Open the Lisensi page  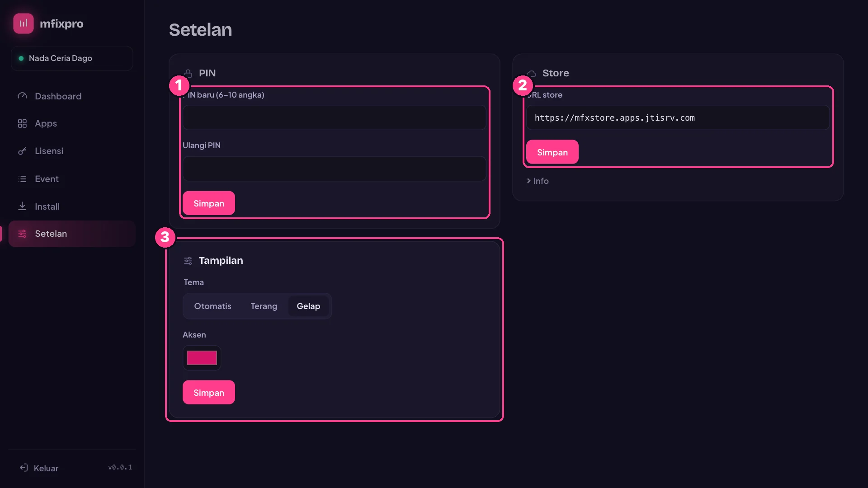pos(72,151)
